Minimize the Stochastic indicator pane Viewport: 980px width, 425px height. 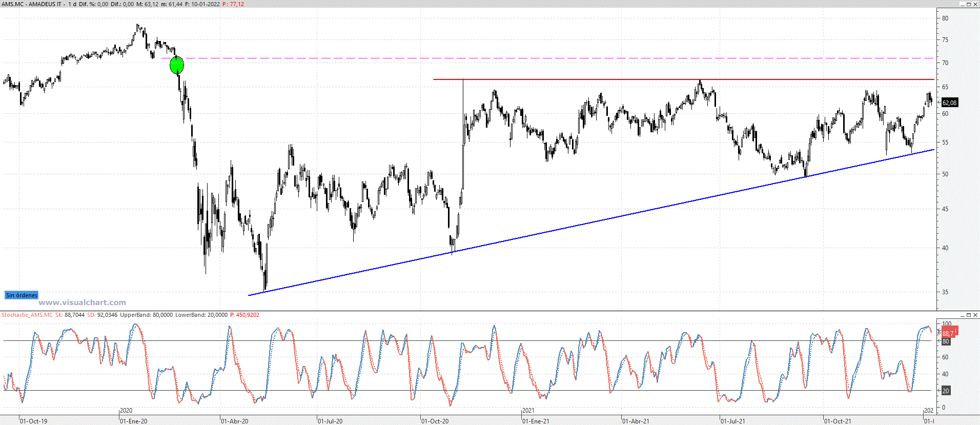click(x=962, y=315)
